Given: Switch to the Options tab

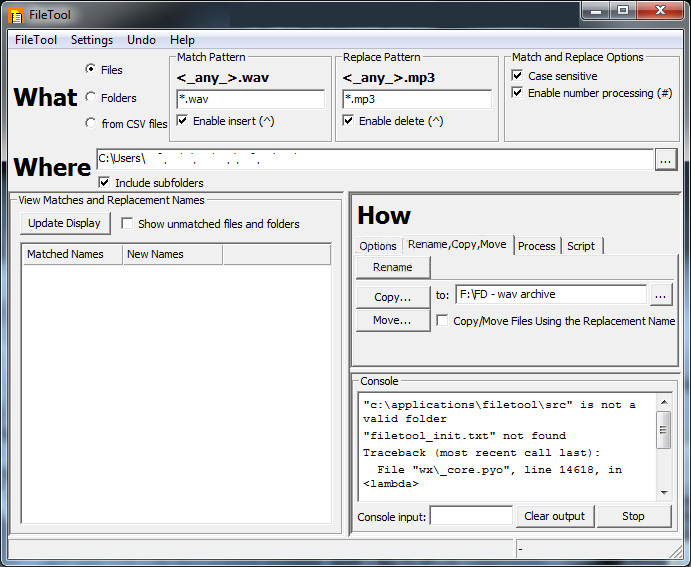Looking at the screenshot, I should click(x=378, y=246).
